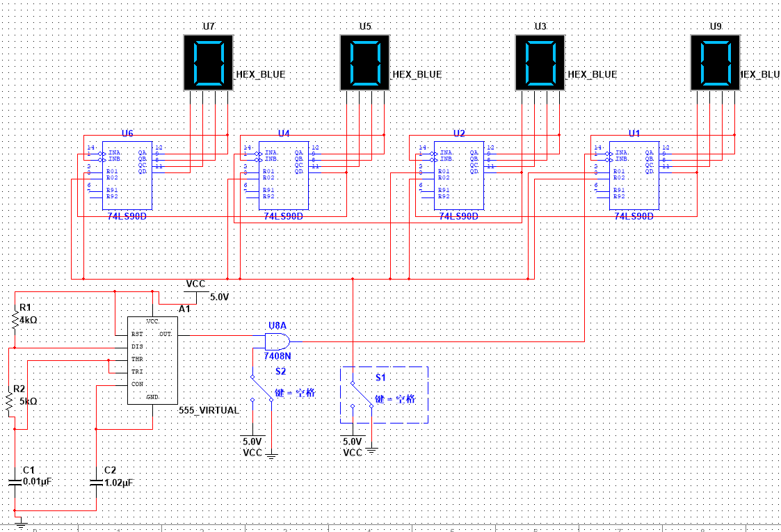Select the U4 74LS90D counter chip
This screenshot has width=781, height=532.
point(284,176)
